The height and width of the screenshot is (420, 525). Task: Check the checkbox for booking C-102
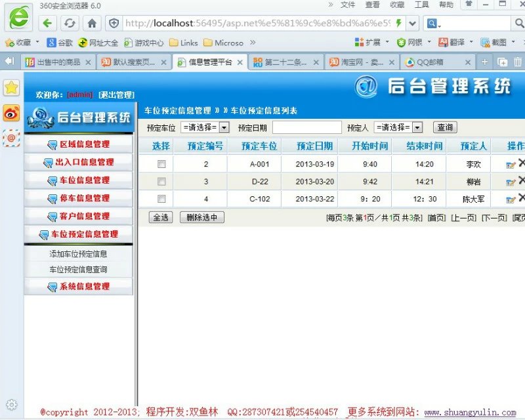point(161,199)
